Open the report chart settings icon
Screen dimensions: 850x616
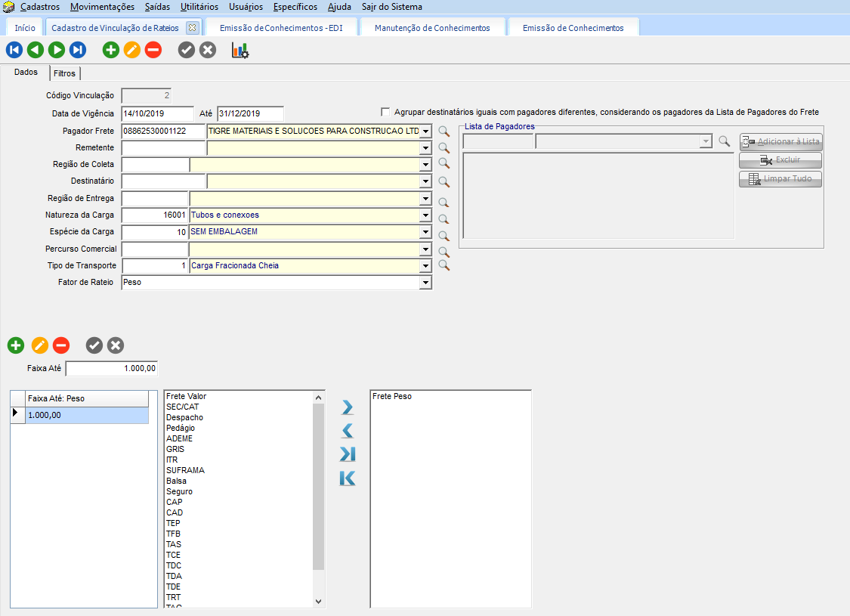coord(240,51)
